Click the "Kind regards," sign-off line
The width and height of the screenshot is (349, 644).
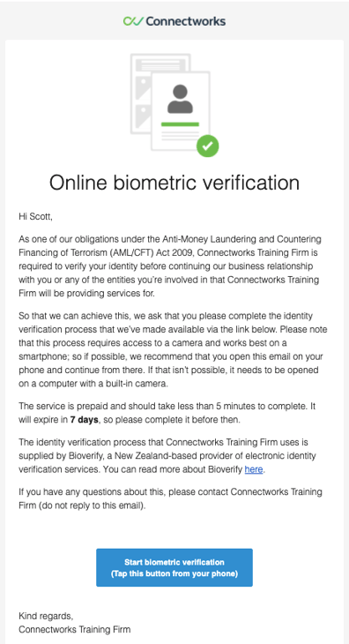click(46, 616)
